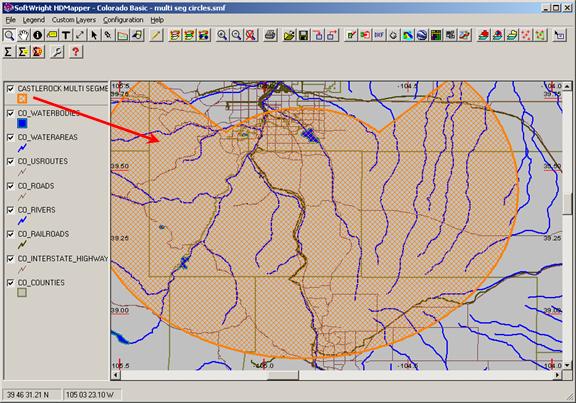
Task: Open the Custom Layers menu
Action: [x=74, y=20]
